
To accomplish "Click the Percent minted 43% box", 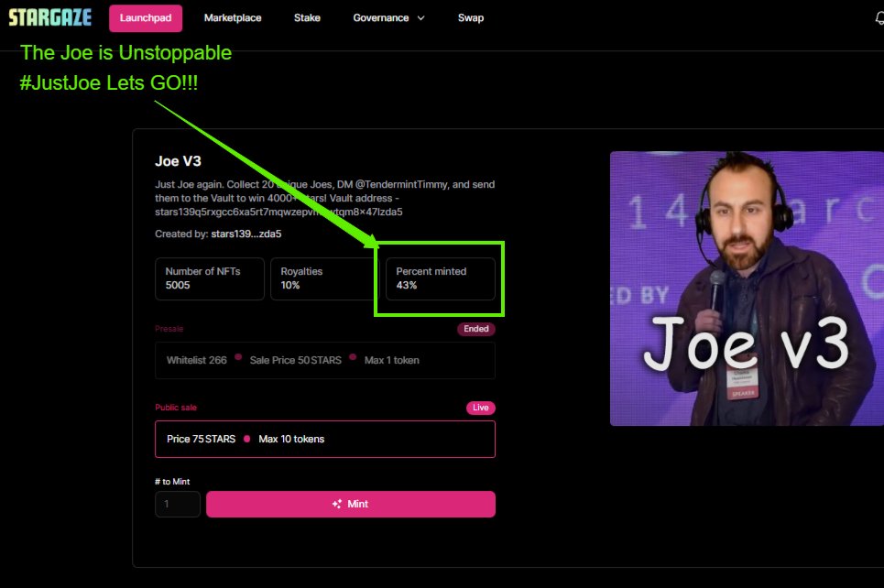I will click(x=441, y=278).
